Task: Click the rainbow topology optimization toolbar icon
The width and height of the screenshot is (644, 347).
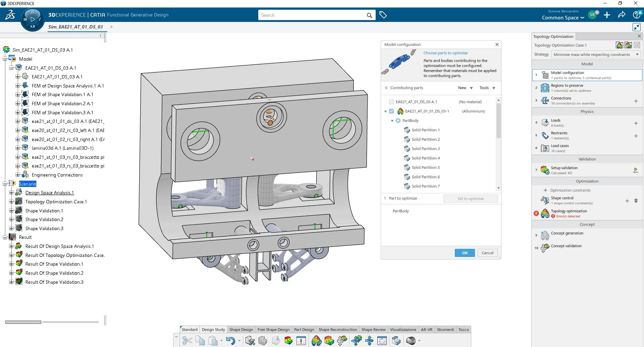Action: [316, 341]
